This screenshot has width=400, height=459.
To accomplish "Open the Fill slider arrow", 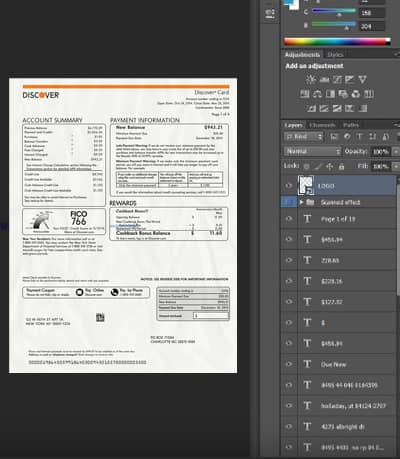I will [x=396, y=166].
